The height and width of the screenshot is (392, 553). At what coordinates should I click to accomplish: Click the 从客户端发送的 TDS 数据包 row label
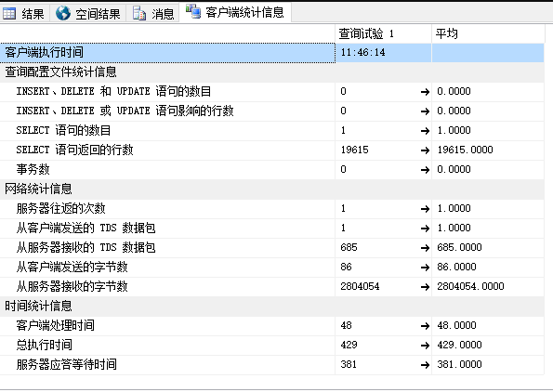(x=86, y=229)
